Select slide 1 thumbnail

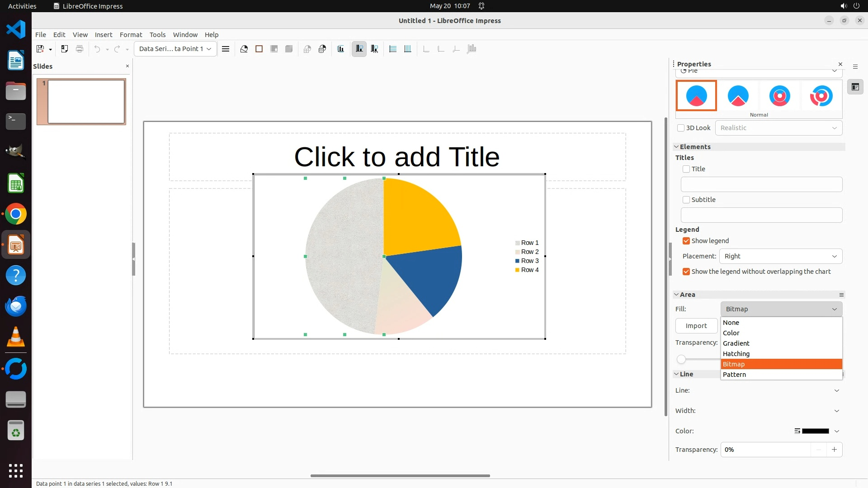click(86, 102)
